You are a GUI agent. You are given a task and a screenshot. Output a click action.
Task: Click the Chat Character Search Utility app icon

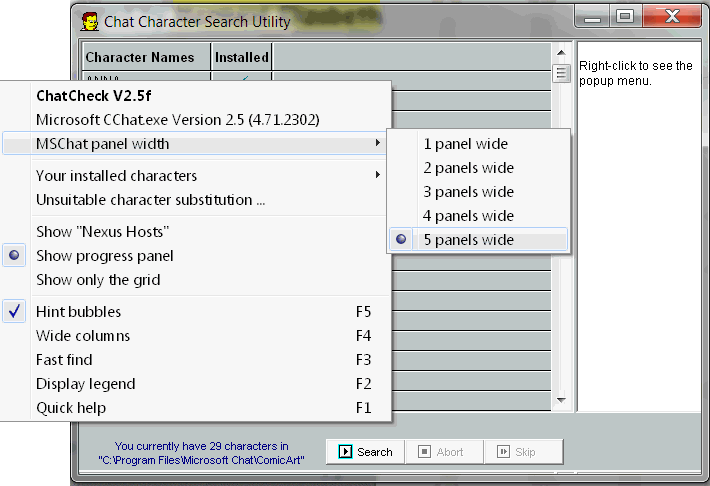tap(89, 20)
